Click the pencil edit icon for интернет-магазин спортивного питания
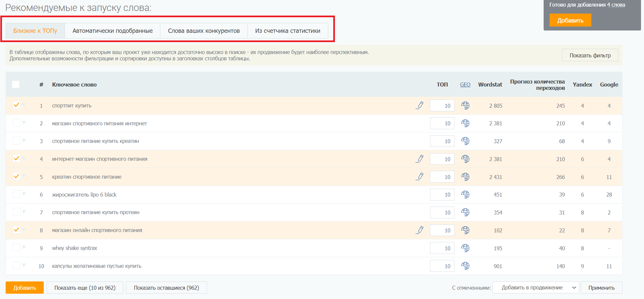644x299 pixels. pyautogui.click(x=420, y=159)
